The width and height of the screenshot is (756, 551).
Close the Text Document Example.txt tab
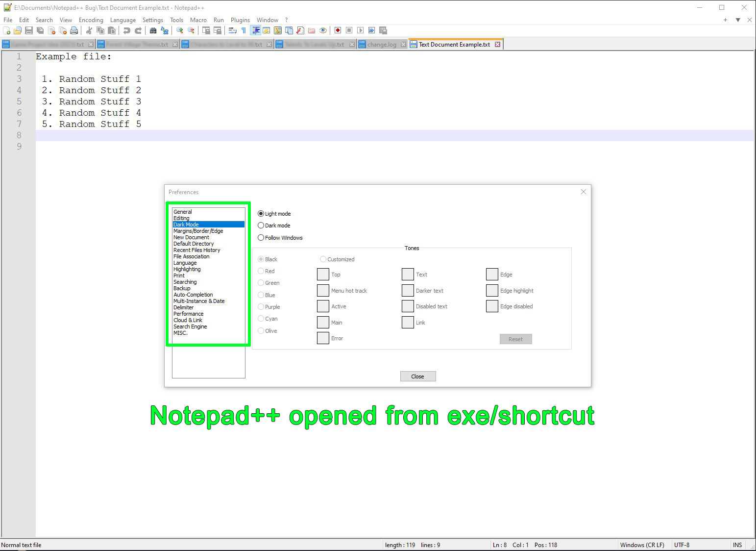coord(497,44)
